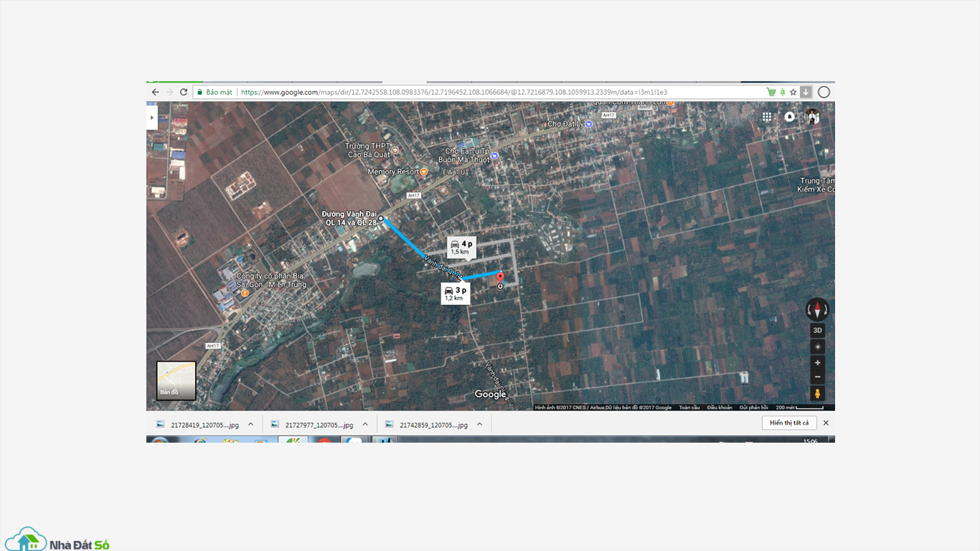Select the 3 p / 1,2 km route label
This screenshot has width=980, height=551.
456,293
